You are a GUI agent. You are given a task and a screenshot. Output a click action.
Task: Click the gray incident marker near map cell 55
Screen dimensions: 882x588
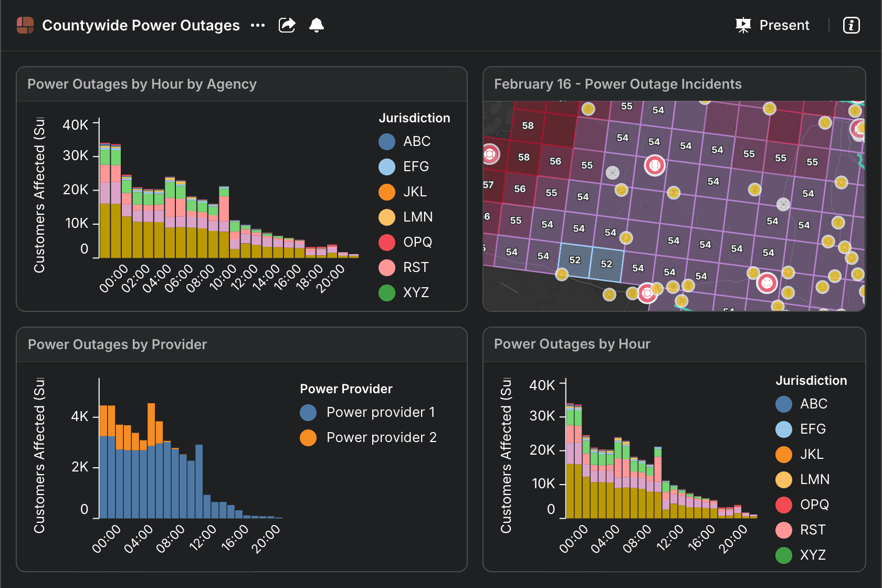click(612, 173)
